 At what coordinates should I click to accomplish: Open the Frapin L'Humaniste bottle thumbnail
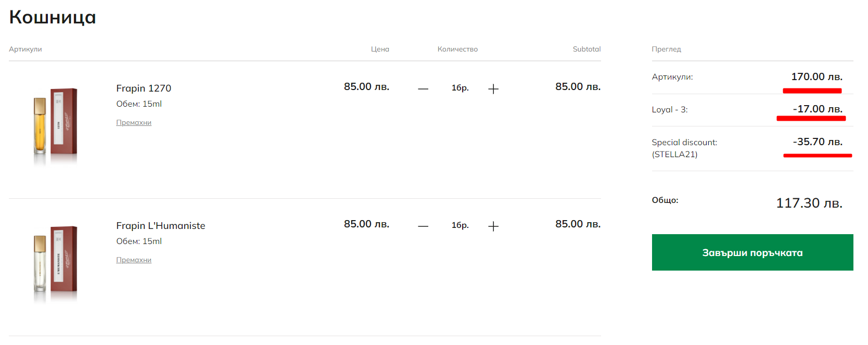55,263
